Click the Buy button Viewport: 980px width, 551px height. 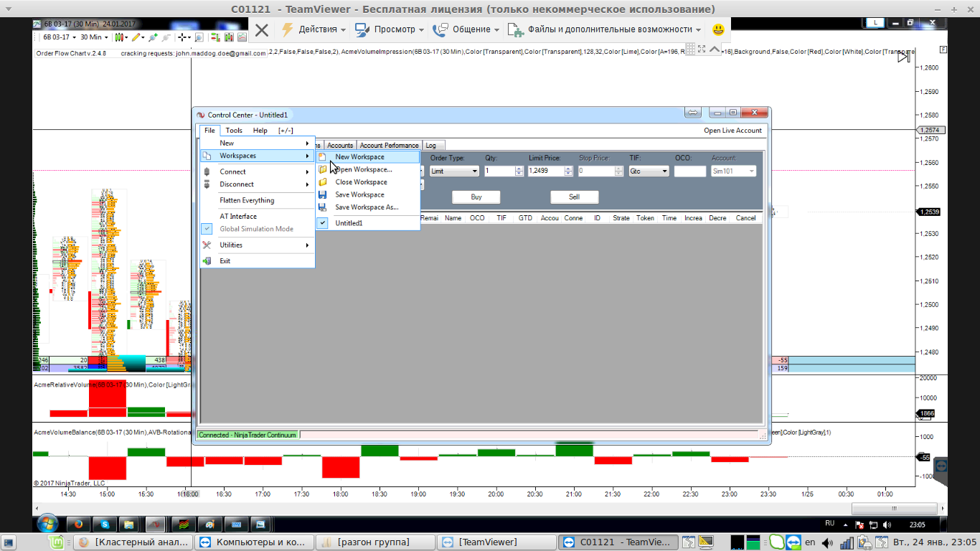pos(476,197)
